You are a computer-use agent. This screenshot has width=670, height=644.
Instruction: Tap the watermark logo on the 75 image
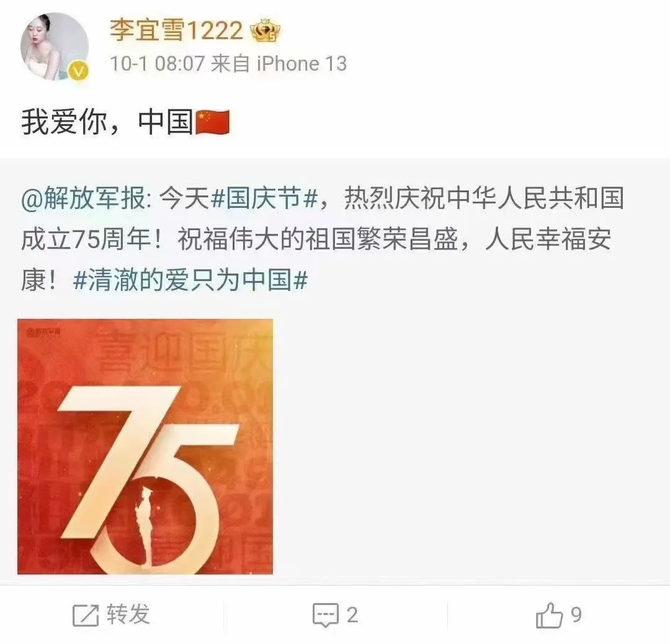pyautogui.click(x=43, y=332)
